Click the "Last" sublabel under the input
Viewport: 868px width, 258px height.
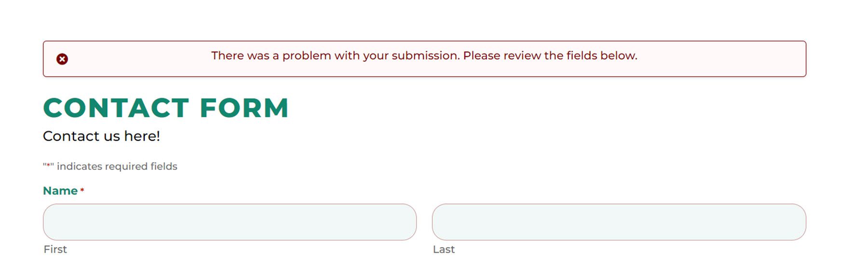(x=444, y=249)
